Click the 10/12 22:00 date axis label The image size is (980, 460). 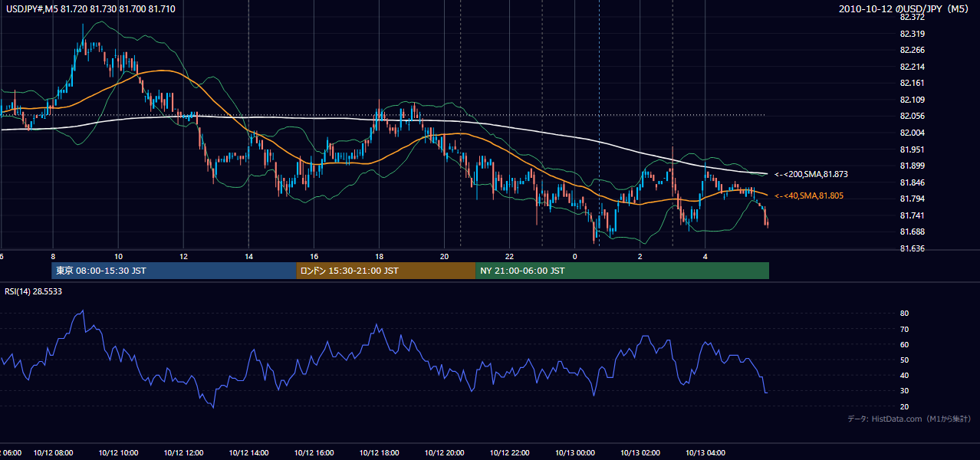coord(509,453)
